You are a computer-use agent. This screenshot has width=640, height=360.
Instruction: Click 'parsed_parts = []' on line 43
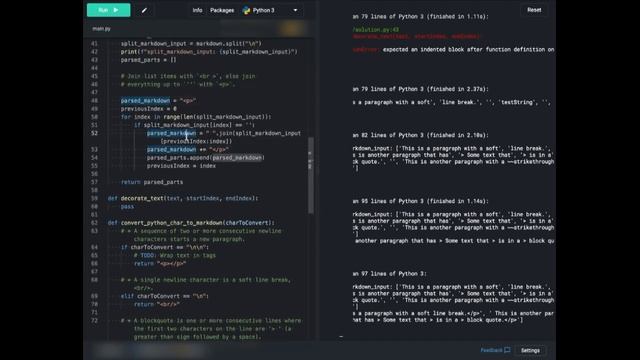click(149, 60)
